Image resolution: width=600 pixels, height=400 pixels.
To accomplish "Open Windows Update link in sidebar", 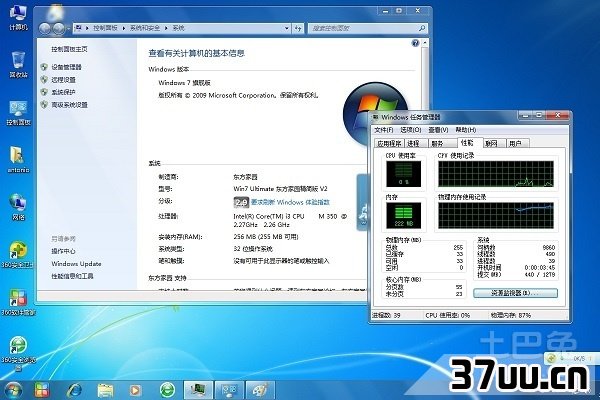I will point(76,264).
